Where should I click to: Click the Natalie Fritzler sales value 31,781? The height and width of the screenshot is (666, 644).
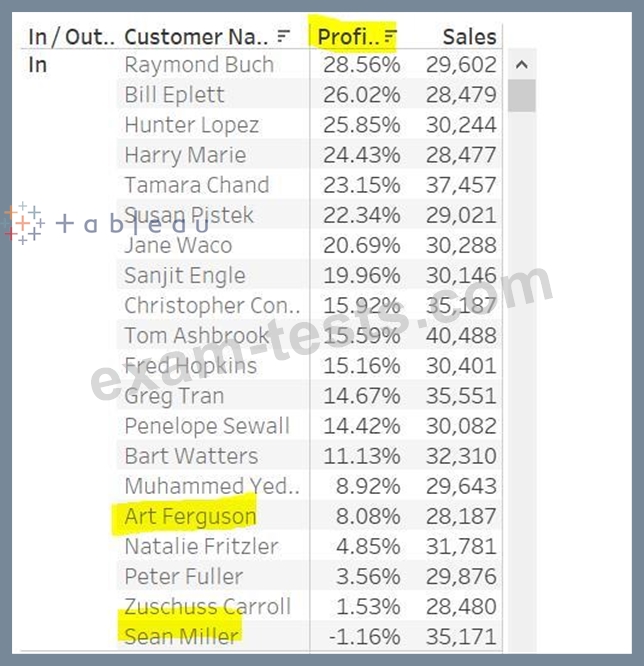click(461, 546)
